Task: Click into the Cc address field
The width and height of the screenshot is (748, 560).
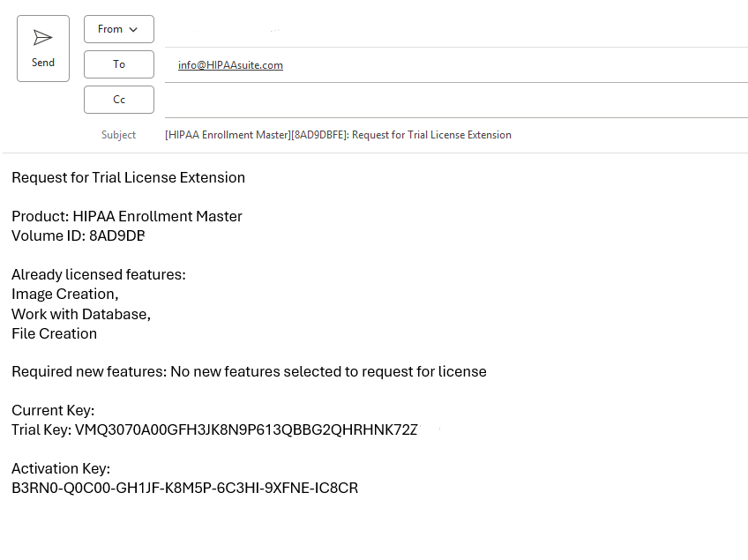Action: pos(456,101)
